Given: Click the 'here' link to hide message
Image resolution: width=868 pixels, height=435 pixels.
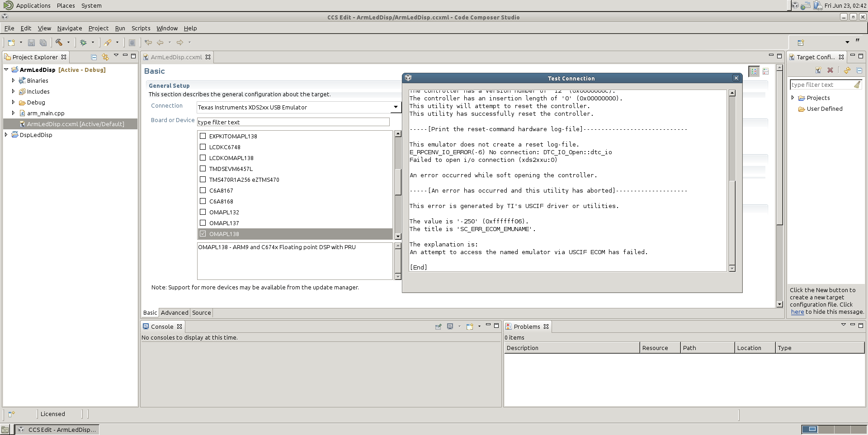Looking at the screenshot, I should pos(797,312).
